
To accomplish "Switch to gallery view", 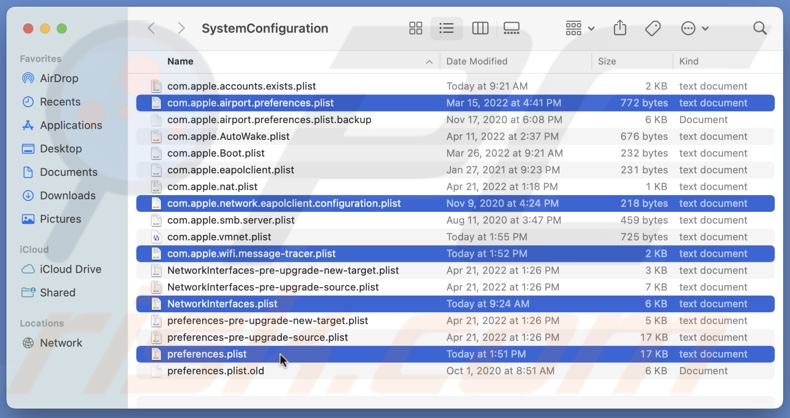I will click(511, 28).
